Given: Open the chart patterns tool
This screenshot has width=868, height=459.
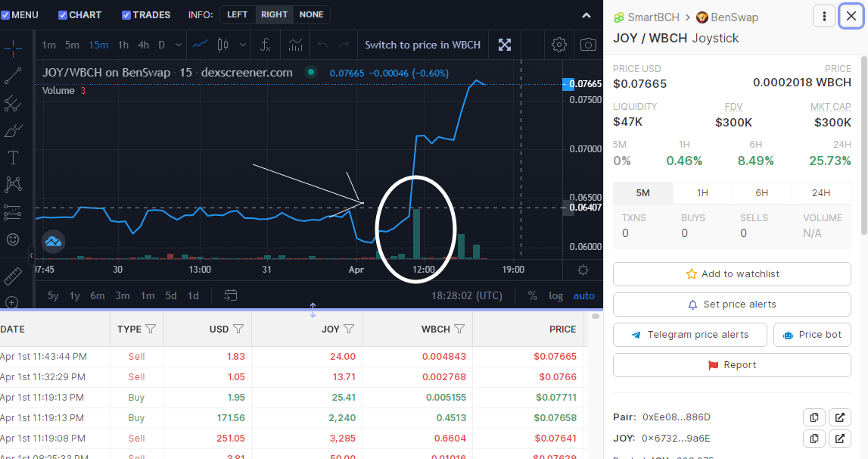Looking at the screenshot, I should coord(13,185).
